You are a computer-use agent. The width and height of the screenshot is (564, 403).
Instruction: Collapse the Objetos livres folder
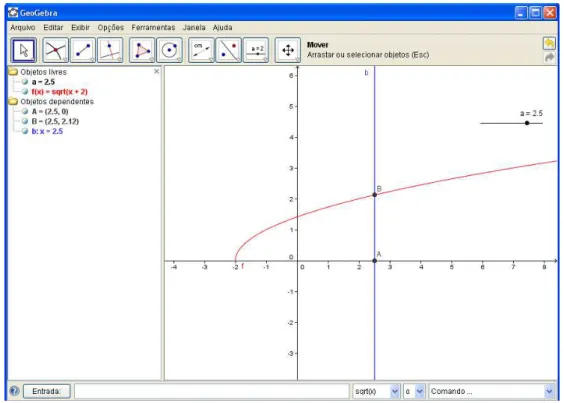13,72
